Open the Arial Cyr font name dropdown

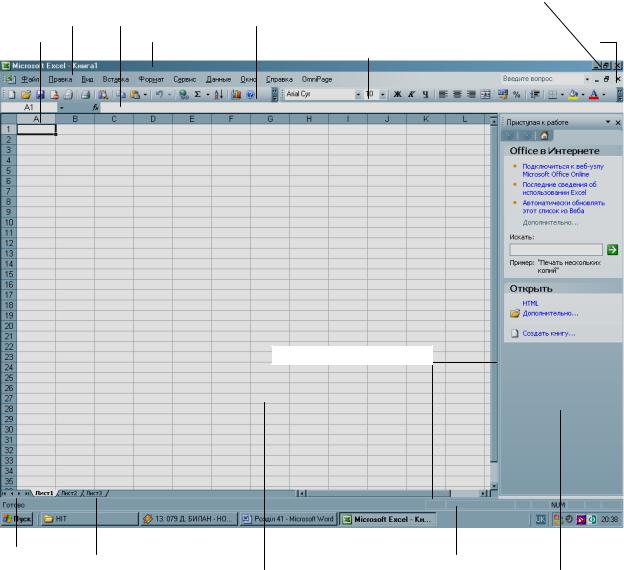[358, 95]
